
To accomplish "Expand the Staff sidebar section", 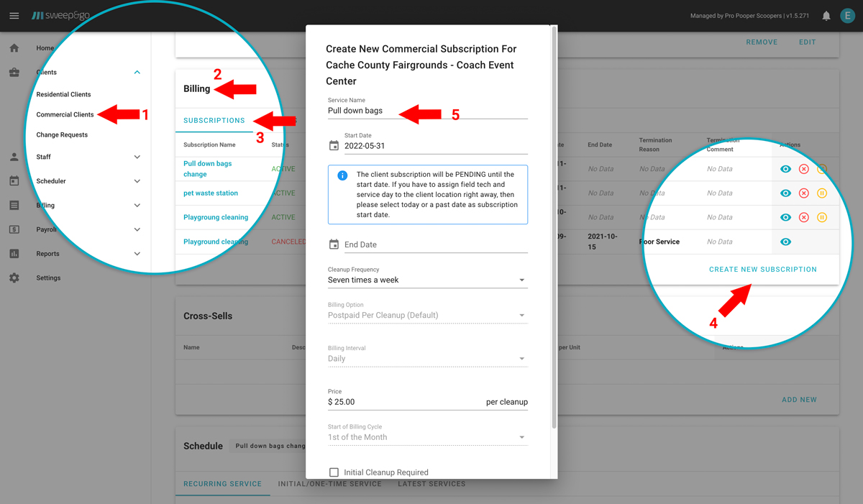I will pos(137,156).
